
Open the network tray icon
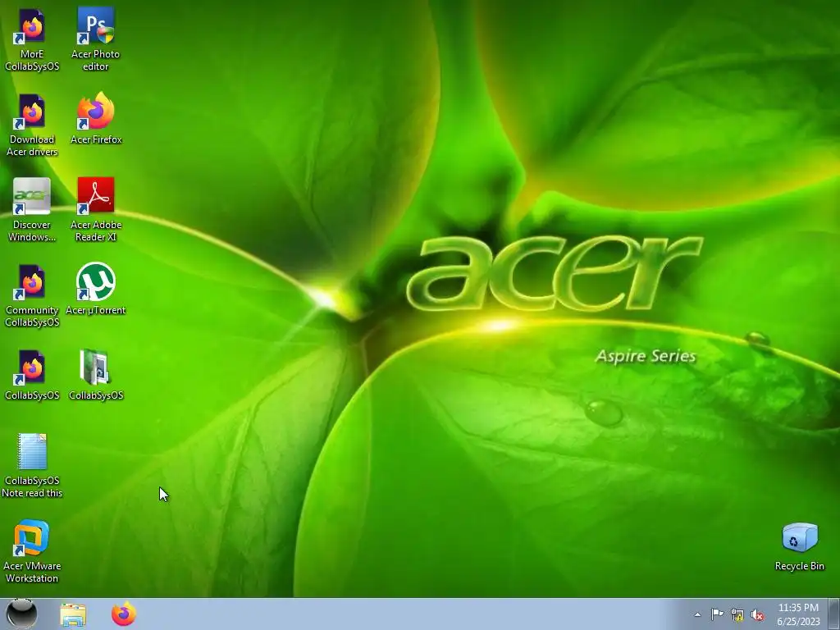click(737, 615)
